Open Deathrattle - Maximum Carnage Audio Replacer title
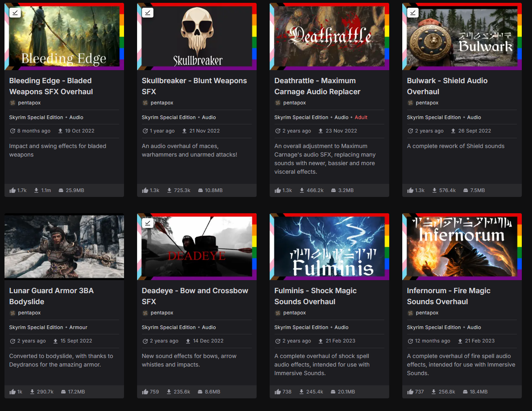Viewport: 532px width, 411px height. point(317,86)
